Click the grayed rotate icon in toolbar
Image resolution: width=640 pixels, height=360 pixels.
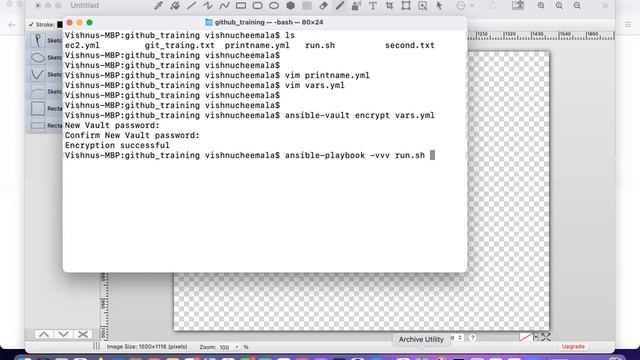[493, 6]
